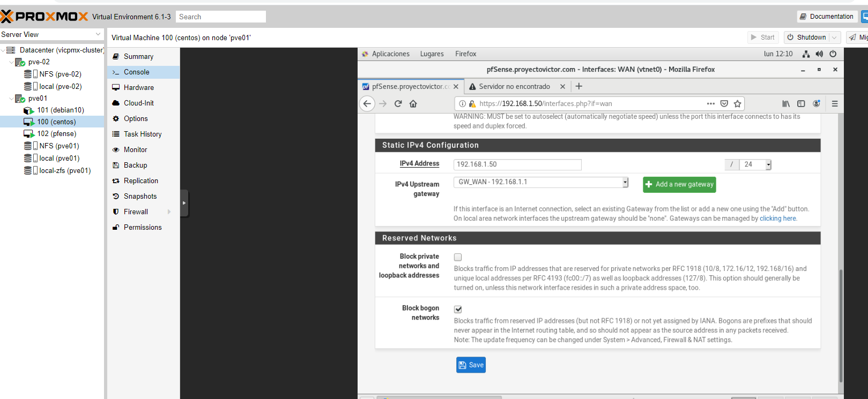Open the page actions ellipsis menu
Screen dimensions: 868x399
point(711,104)
